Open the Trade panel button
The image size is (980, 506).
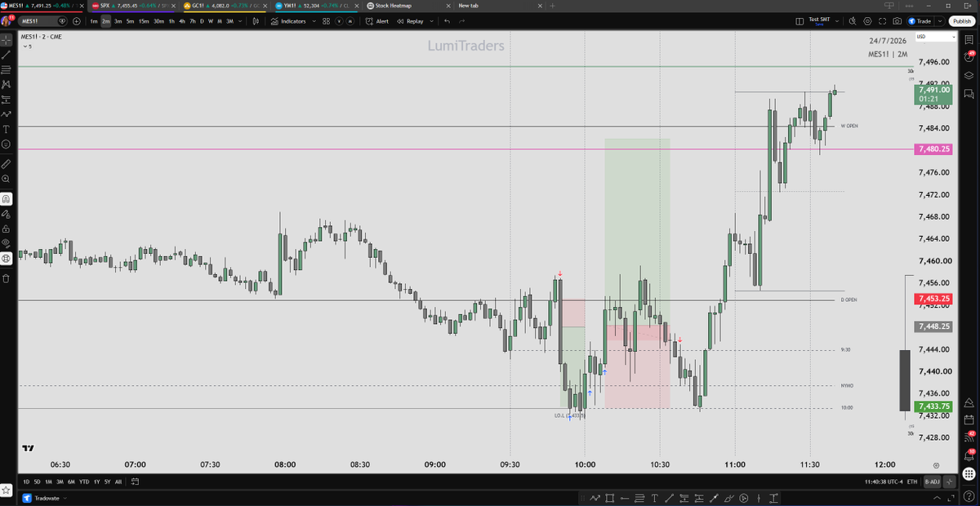[x=921, y=21]
